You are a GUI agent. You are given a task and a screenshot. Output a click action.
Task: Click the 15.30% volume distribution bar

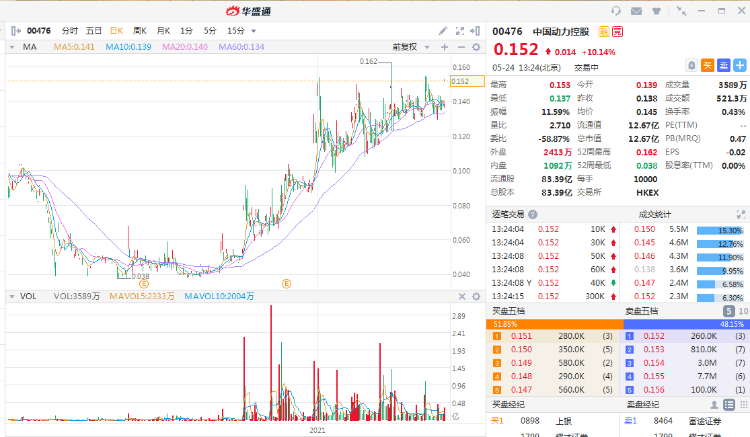click(720, 230)
